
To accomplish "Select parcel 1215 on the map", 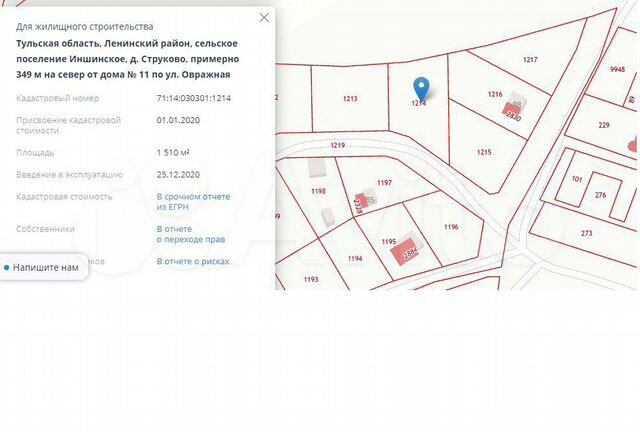I will (x=483, y=152).
